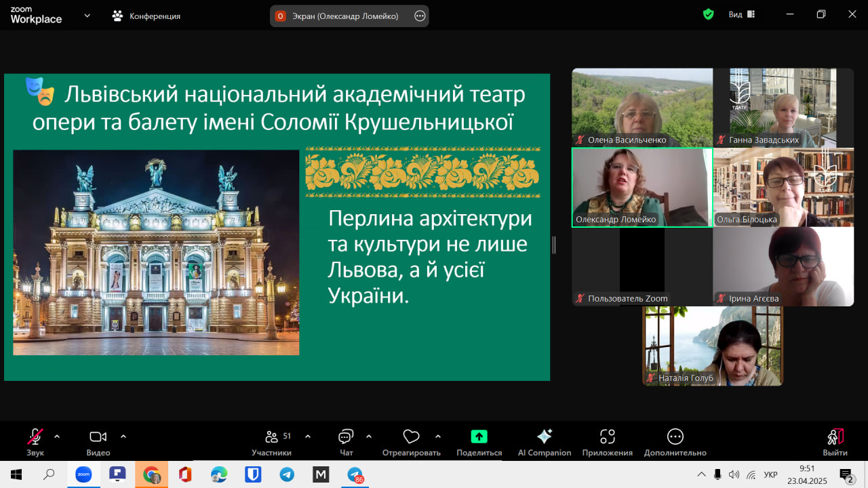The width and height of the screenshot is (868, 488).
Task: Switch layout using the Вид button
Action: click(x=741, y=14)
